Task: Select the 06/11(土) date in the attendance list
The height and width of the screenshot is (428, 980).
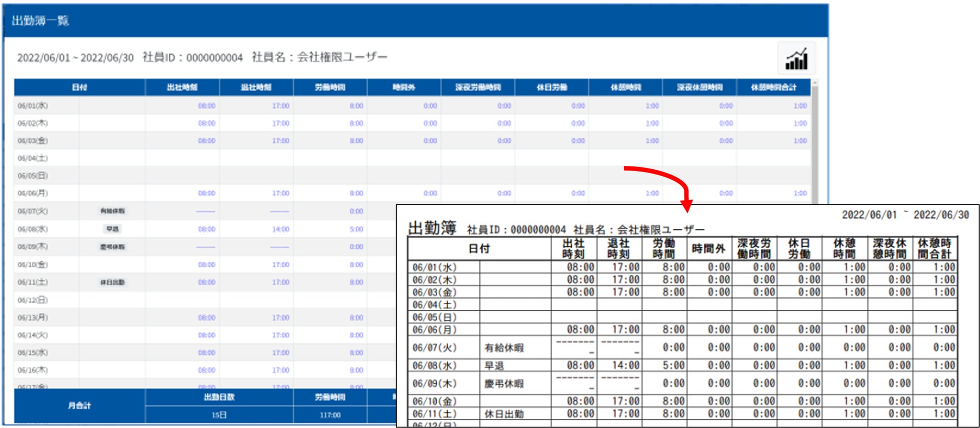Action: pos(33,282)
